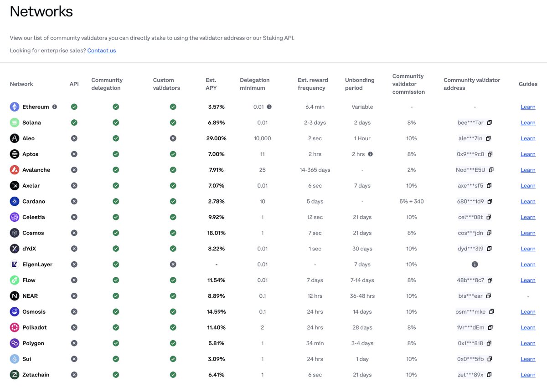Click Cosmos 18.01% APY value
This screenshot has height=392, width=547.
217,233
